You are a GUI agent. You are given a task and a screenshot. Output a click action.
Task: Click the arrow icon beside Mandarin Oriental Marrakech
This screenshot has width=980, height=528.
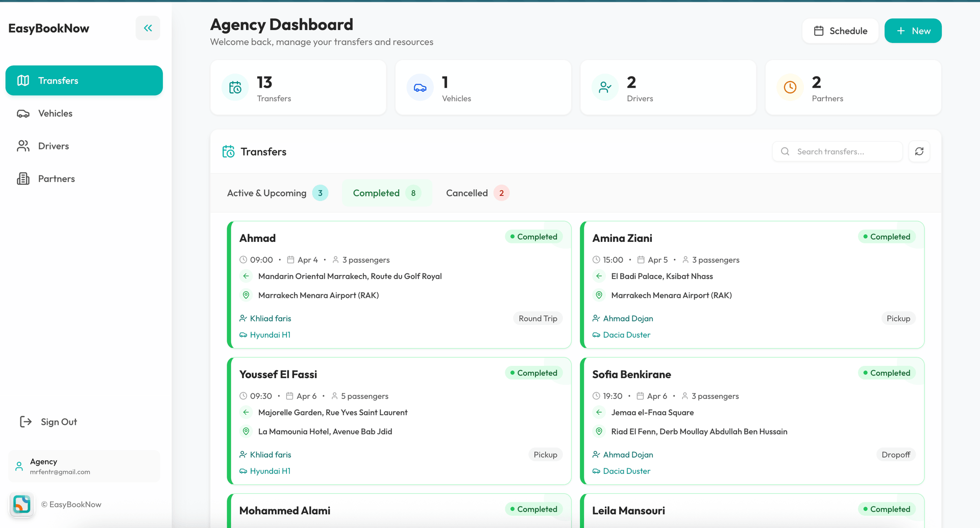(246, 276)
